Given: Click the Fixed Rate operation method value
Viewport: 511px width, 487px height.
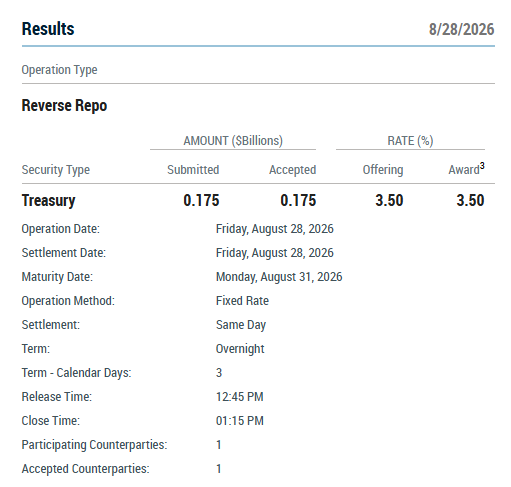Looking at the screenshot, I should click(242, 301).
